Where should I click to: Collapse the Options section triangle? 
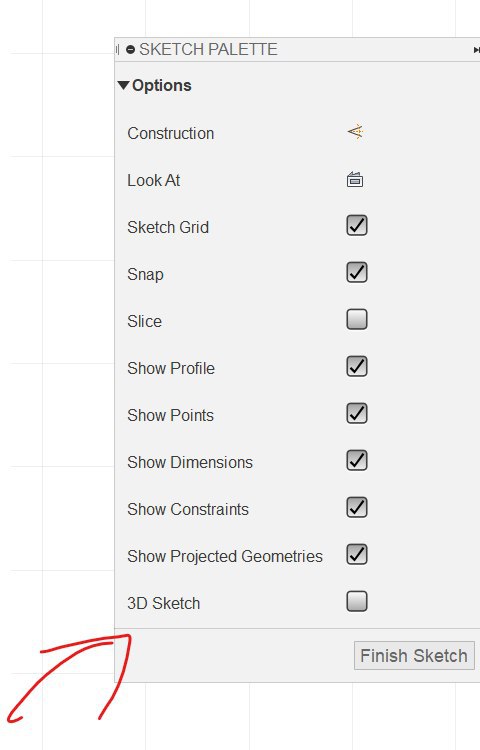click(x=123, y=85)
